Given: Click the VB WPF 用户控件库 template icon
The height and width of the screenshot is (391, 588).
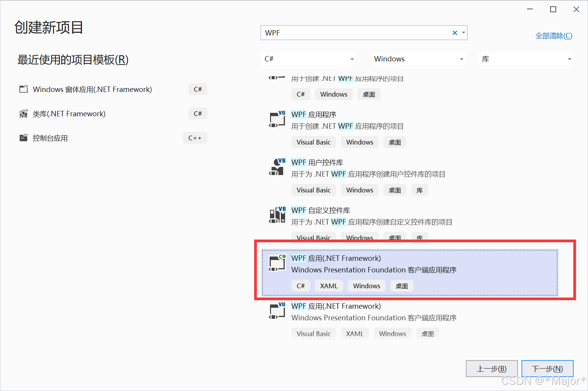Looking at the screenshot, I should (277, 167).
